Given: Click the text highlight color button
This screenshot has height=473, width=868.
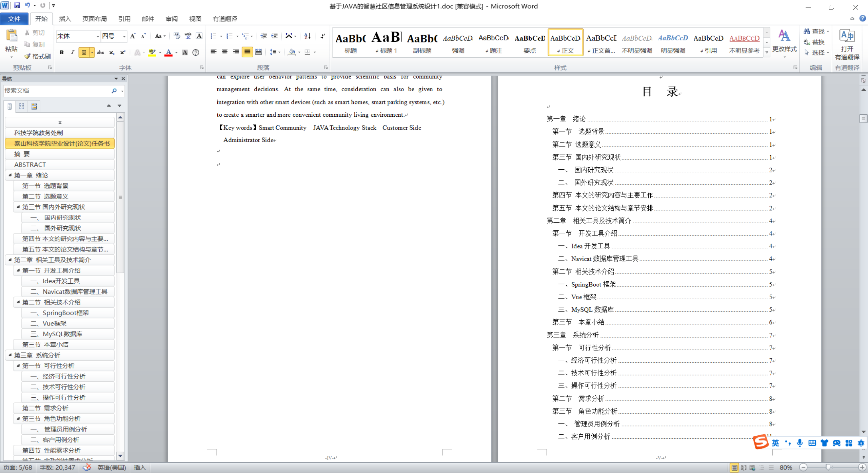Looking at the screenshot, I should pos(152,52).
